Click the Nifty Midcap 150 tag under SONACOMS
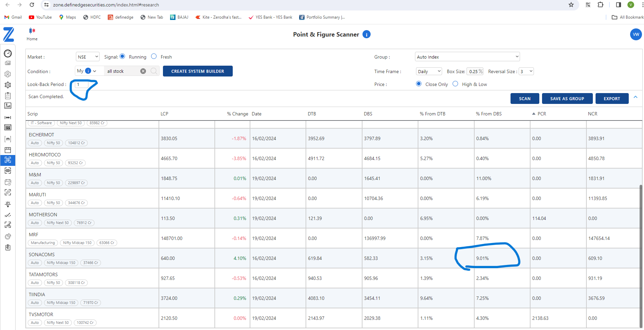Screen dimensions: 644x330 61,263
